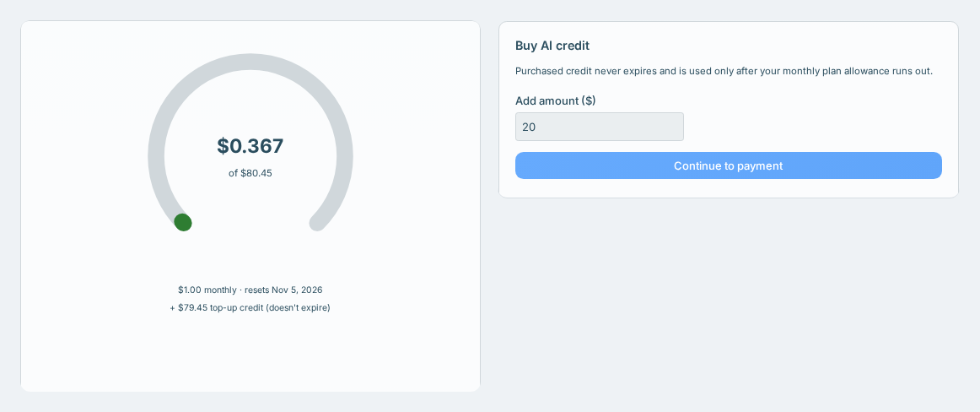
Task: Click the Add amount ($) label
Action: tap(556, 100)
